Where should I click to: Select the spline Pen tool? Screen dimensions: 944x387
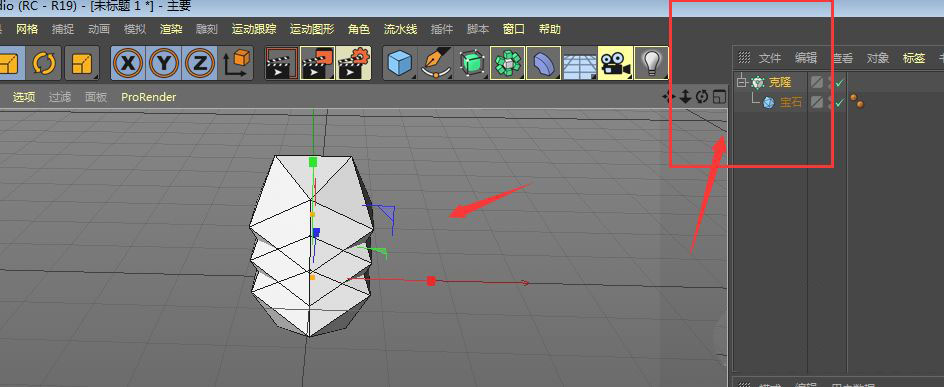click(x=436, y=63)
